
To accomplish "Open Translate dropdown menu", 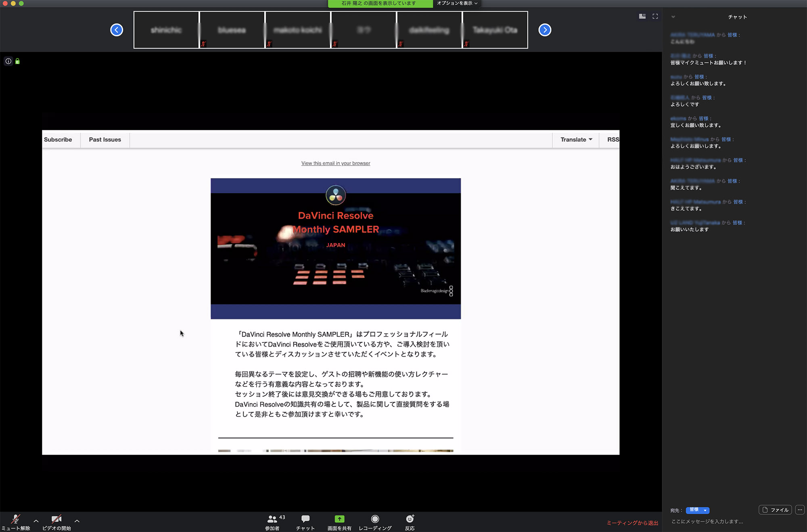I will 576,140.
